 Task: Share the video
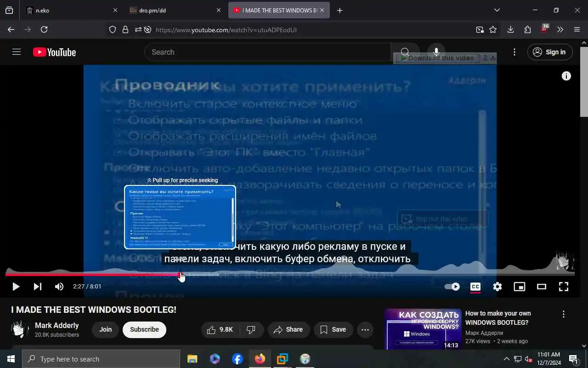pos(288,329)
